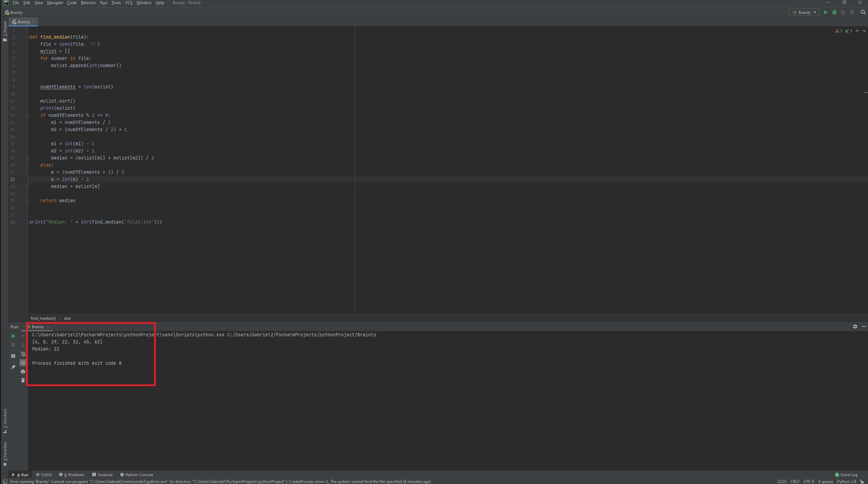This screenshot has width=868, height=484.
Task: Open Run panel settings gear icon
Action: (855, 327)
